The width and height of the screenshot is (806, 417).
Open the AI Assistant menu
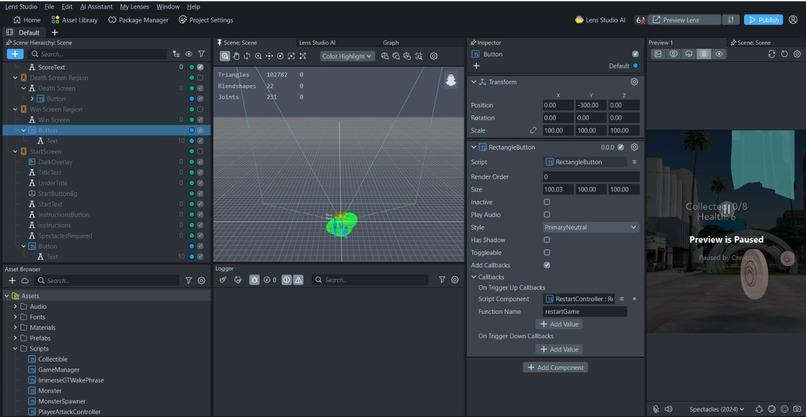click(x=96, y=7)
